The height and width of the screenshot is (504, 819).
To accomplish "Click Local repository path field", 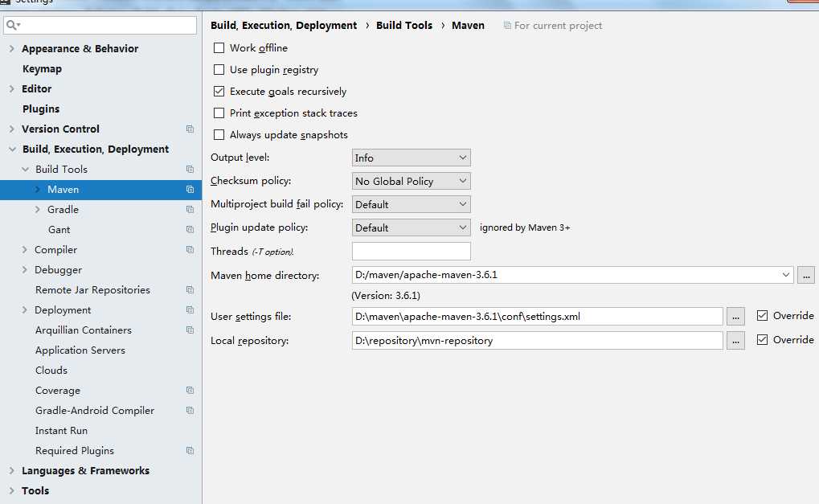I will coord(538,341).
